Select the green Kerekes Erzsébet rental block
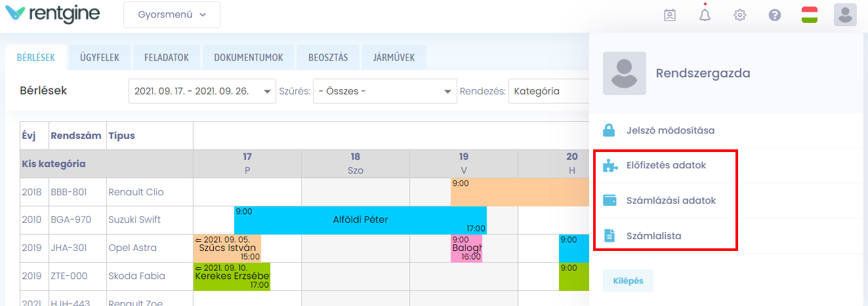Screen dimensions: 868x306 pos(232,277)
